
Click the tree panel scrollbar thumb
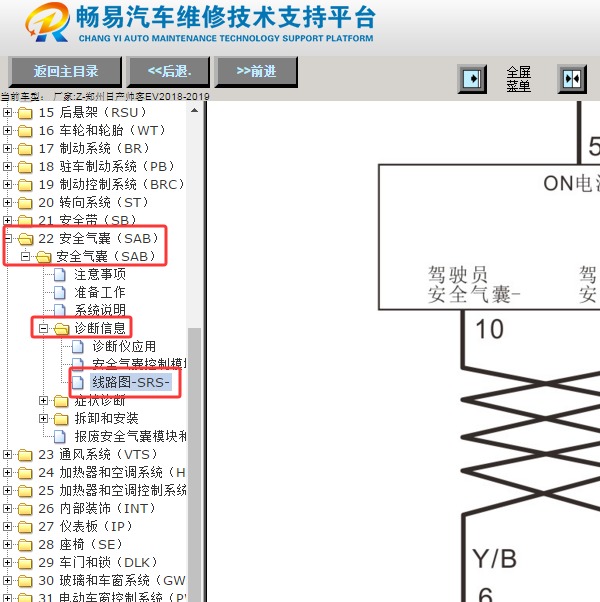(x=195, y=465)
